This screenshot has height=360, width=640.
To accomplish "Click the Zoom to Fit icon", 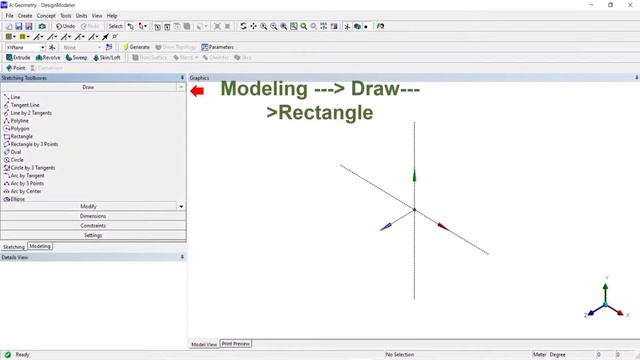I will point(284,26).
